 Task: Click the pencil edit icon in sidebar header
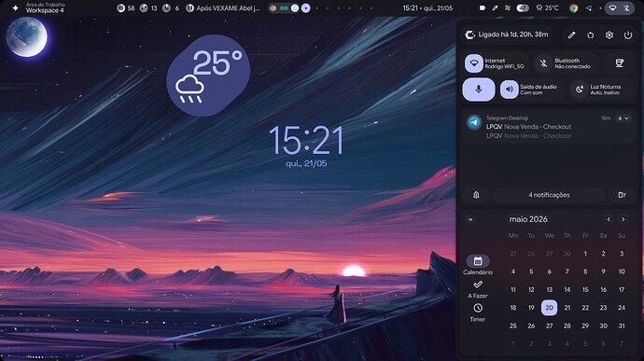pyautogui.click(x=571, y=35)
